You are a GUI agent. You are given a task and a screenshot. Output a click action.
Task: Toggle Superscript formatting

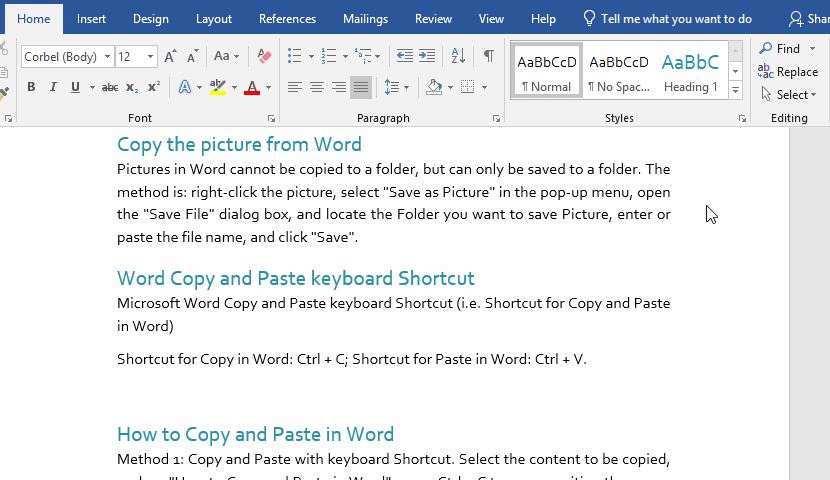pyautogui.click(x=154, y=87)
